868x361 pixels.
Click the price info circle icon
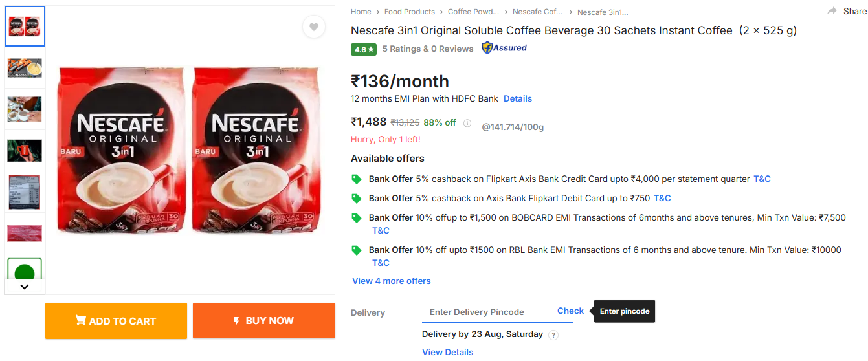point(467,123)
